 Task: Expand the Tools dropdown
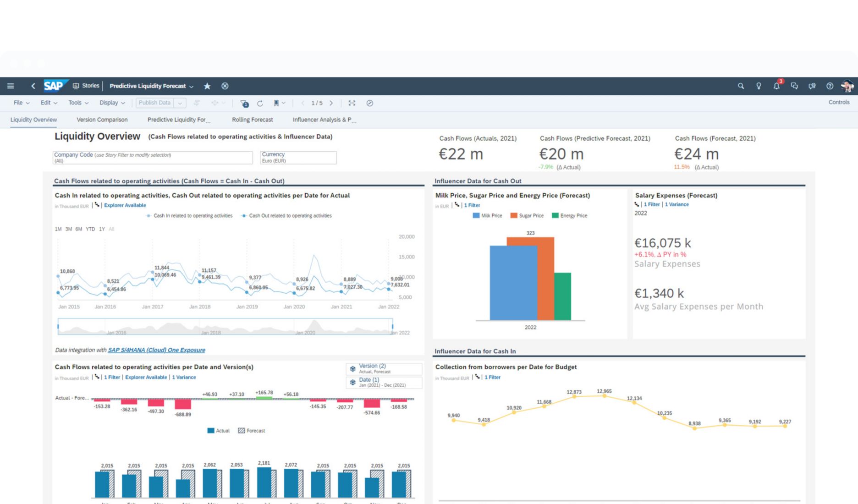point(77,103)
